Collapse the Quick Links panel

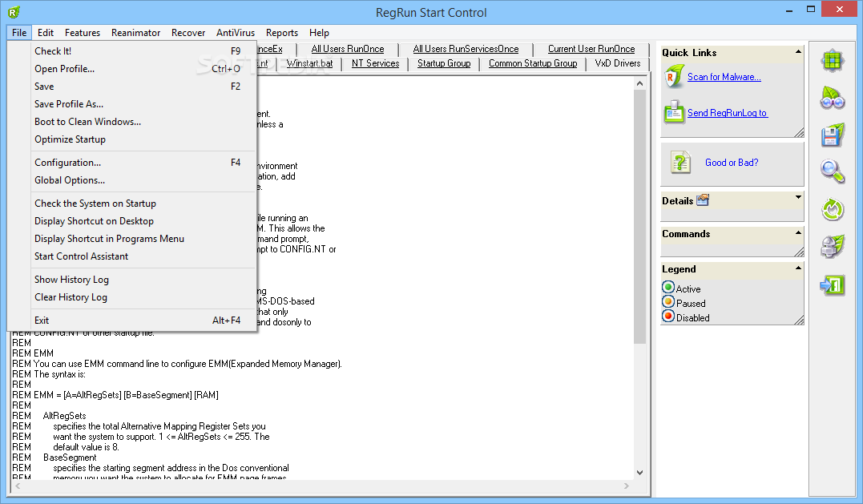[798, 52]
